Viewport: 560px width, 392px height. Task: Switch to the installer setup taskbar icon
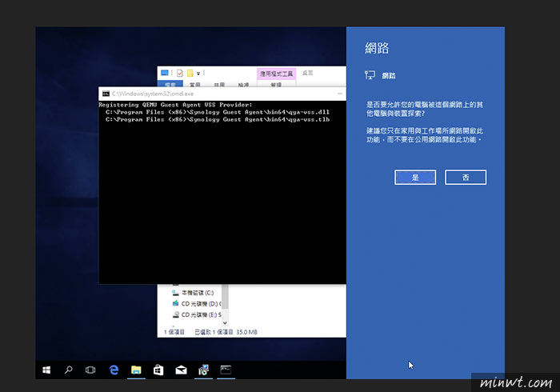coord(203,370)
